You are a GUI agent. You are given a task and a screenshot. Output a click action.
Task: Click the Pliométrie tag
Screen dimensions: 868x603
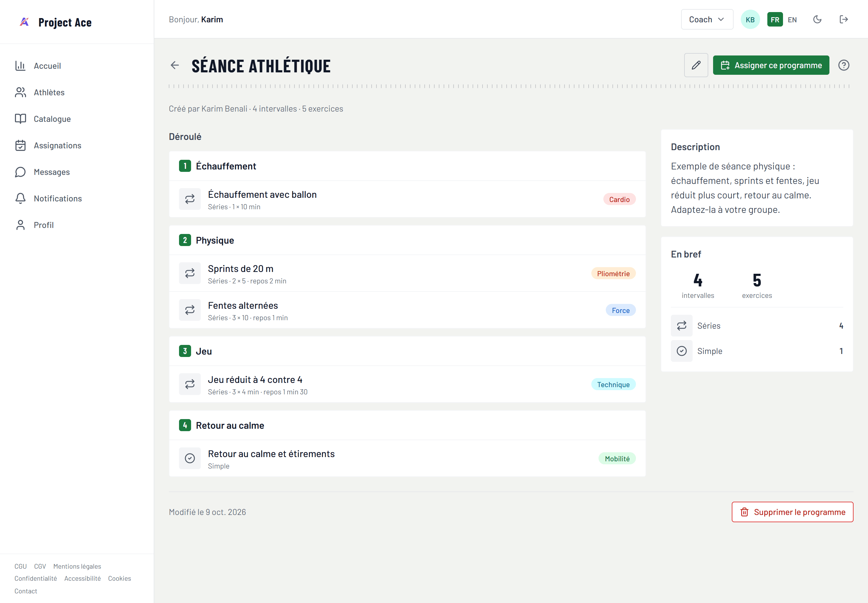pos(613,273)
